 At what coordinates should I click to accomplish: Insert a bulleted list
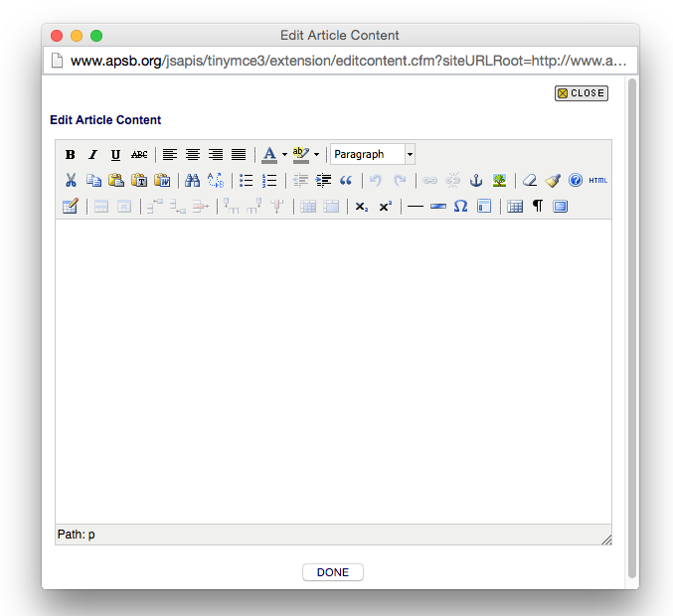click(246, 181)
